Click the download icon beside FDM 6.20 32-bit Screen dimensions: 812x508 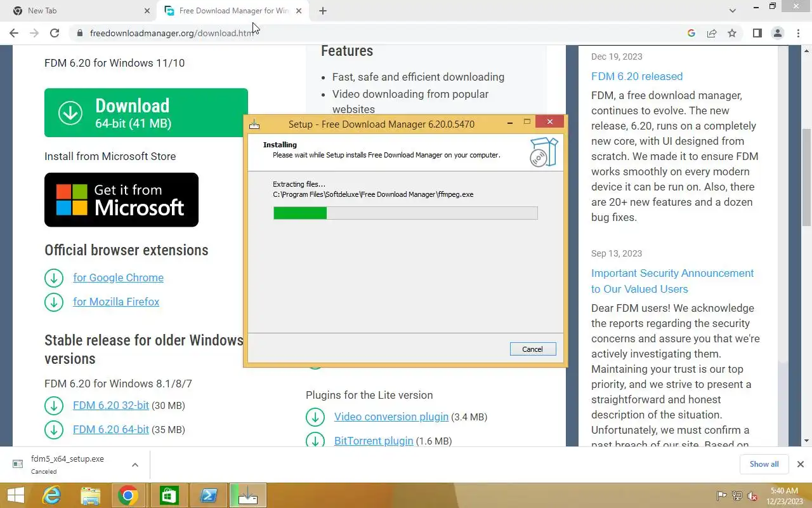pyautogui.click(x=54, y=406)
